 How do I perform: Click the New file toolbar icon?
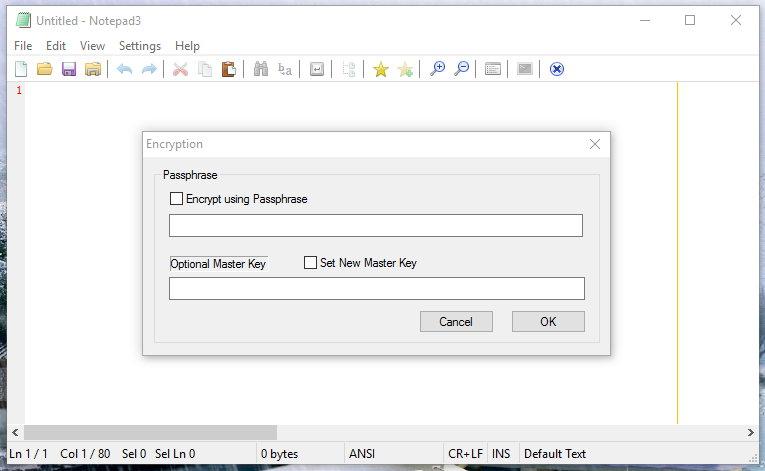coord(21,69)
